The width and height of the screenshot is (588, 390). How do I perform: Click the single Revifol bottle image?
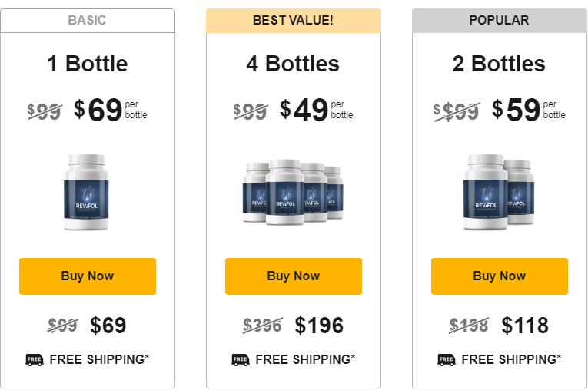tap(88, 192)
